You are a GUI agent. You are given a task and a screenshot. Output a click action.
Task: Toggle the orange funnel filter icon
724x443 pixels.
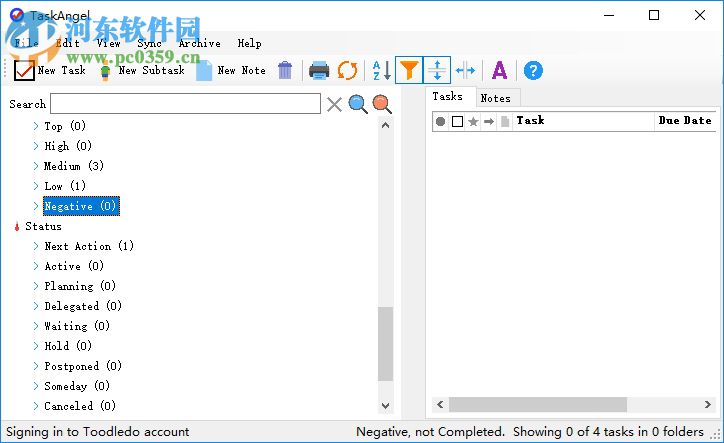click(409, 70)
